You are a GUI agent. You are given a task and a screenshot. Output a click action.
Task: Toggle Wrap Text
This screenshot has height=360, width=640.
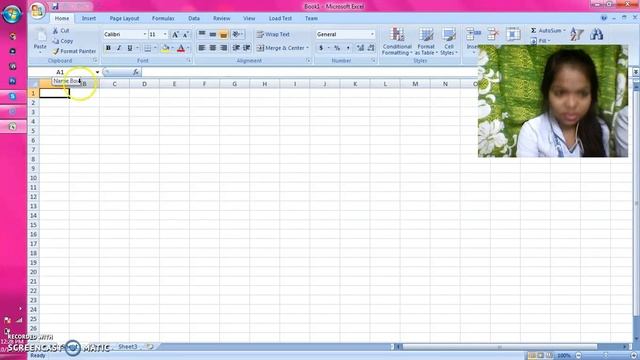(x=273, y=34)
